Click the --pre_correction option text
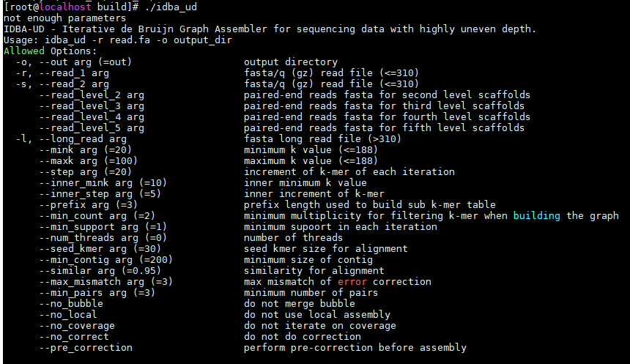Screen dimensions: 630x364 point(86,348)
